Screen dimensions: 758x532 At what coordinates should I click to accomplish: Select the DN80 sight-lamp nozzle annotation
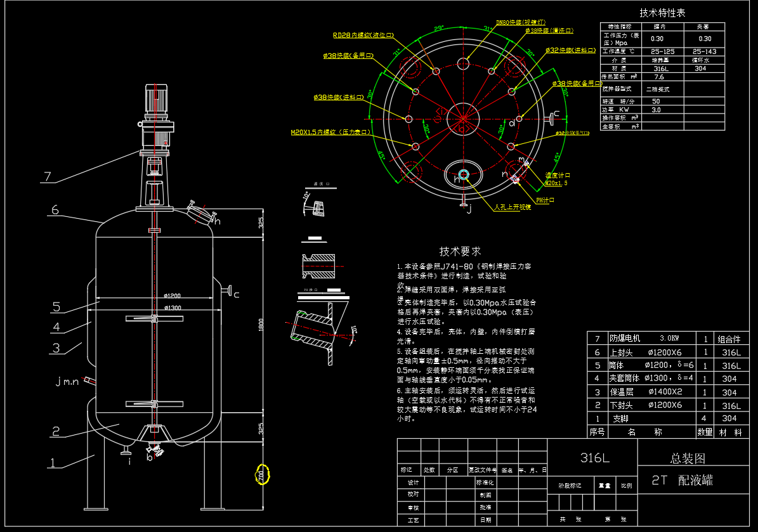520,22
